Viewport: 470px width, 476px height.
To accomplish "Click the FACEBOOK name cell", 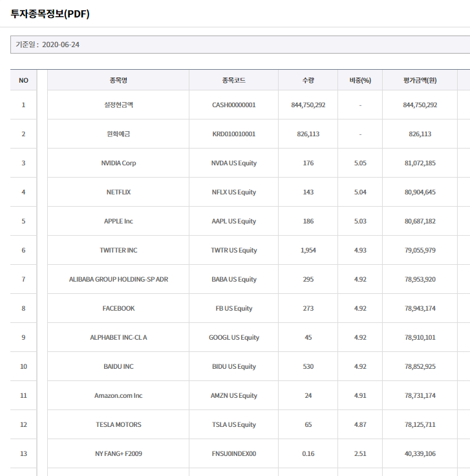I will tap(118, 309).
